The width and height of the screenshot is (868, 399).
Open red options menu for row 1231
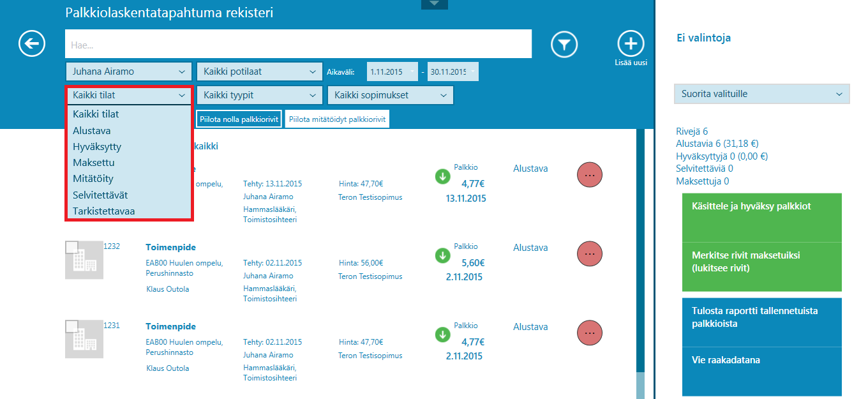click(x=590, y=333)
